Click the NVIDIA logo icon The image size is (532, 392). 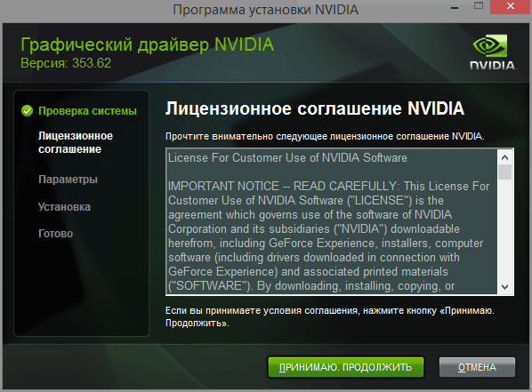tap(493, 52)
